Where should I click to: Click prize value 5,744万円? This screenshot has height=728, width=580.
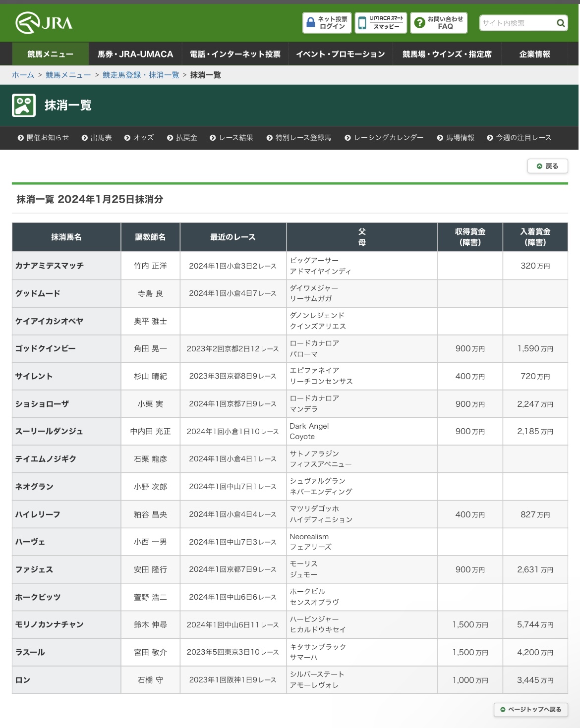point(535,624)
